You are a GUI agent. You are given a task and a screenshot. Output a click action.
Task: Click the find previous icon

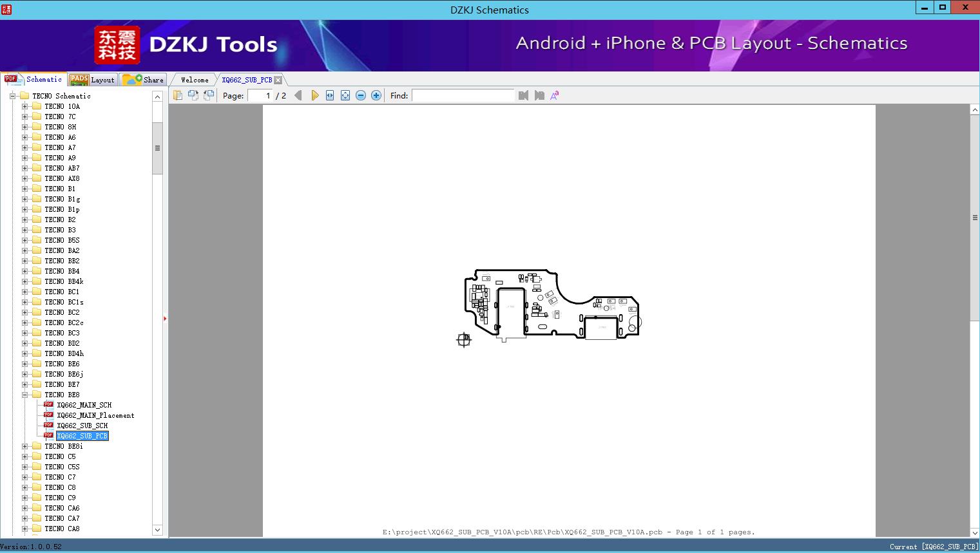[x=523, y=95]
